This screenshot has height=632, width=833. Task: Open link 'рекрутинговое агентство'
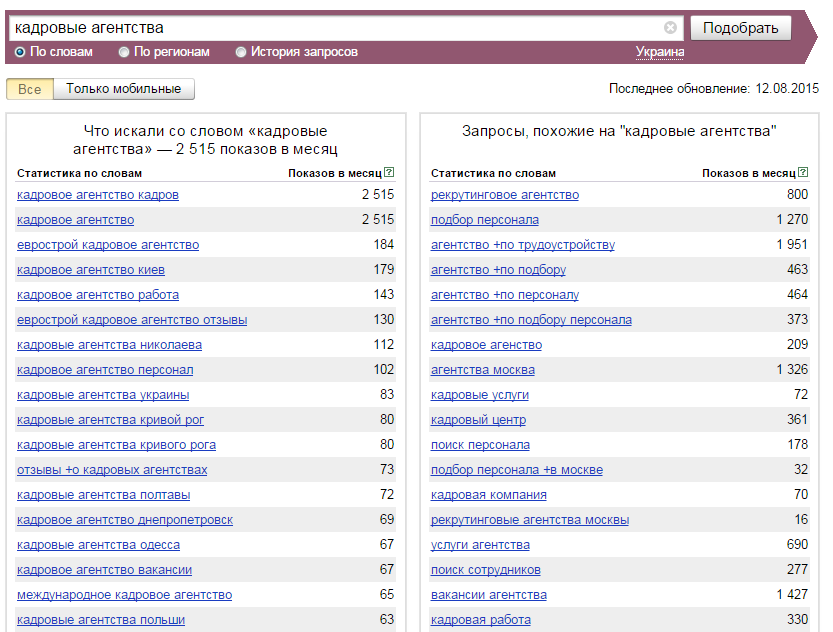pos(505,195)
